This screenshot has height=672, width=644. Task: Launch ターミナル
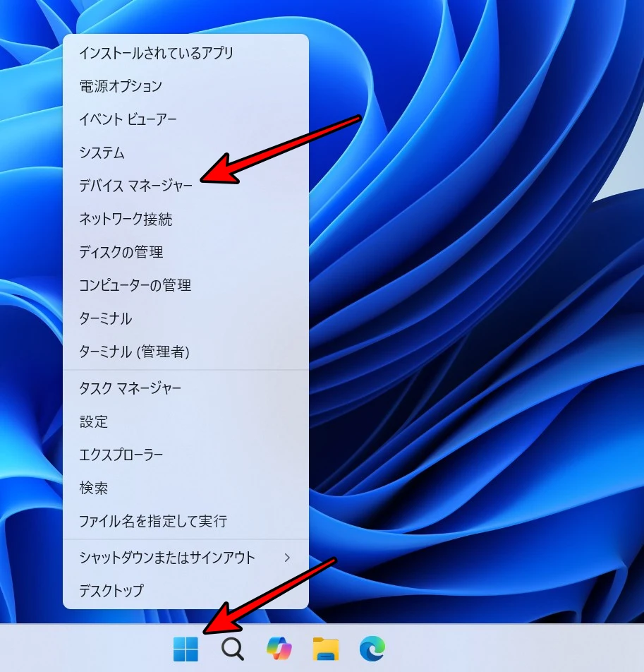[x=107, y=318]
